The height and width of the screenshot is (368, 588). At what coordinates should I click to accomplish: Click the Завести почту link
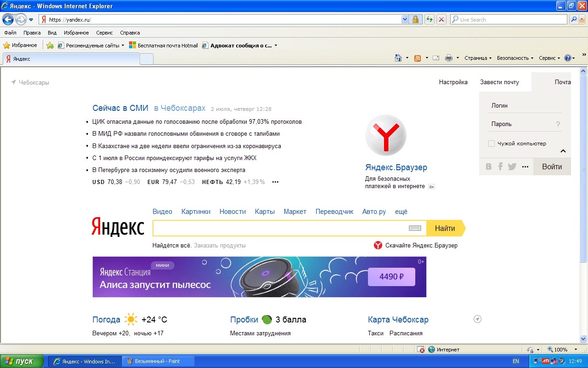point(499,82)
